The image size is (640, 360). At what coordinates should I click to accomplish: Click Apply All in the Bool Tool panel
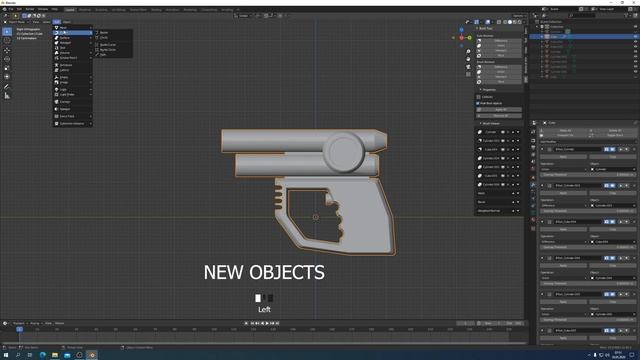pyautogui.click(x=500, y=110)
